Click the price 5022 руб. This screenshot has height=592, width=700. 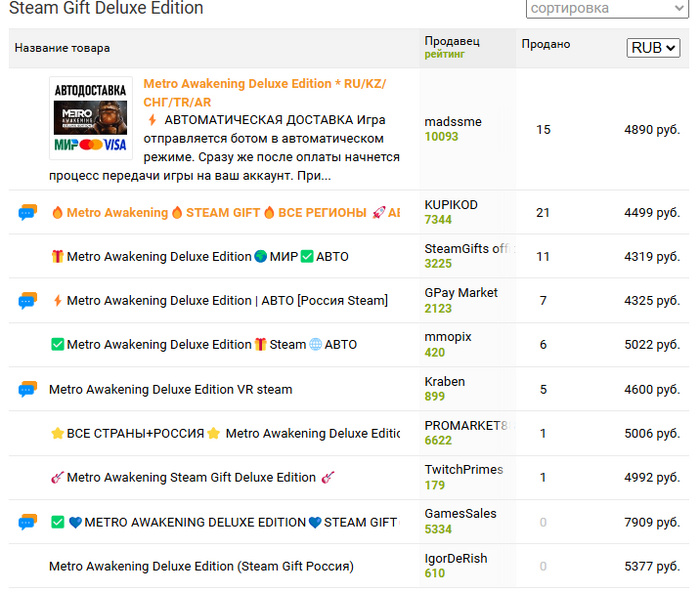[652, 345]
